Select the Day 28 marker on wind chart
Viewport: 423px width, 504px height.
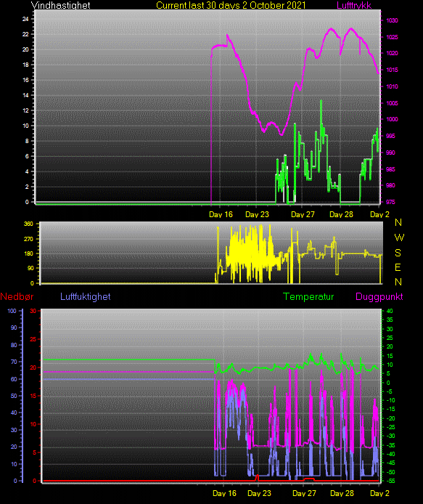tap(341, 214)
